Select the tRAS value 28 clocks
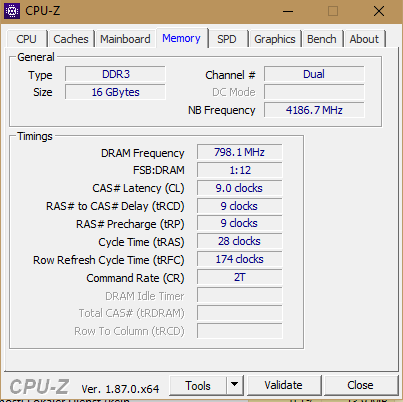 click(x=239, y=241)
